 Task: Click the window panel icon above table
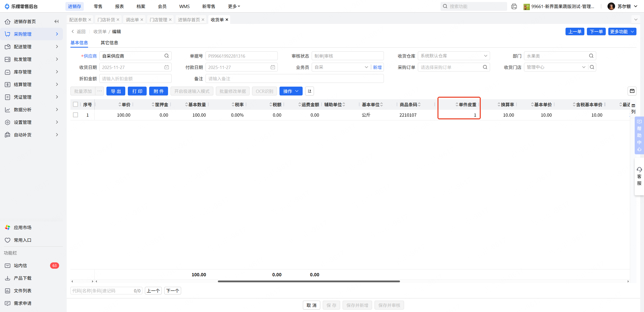(x=632, y=91)
